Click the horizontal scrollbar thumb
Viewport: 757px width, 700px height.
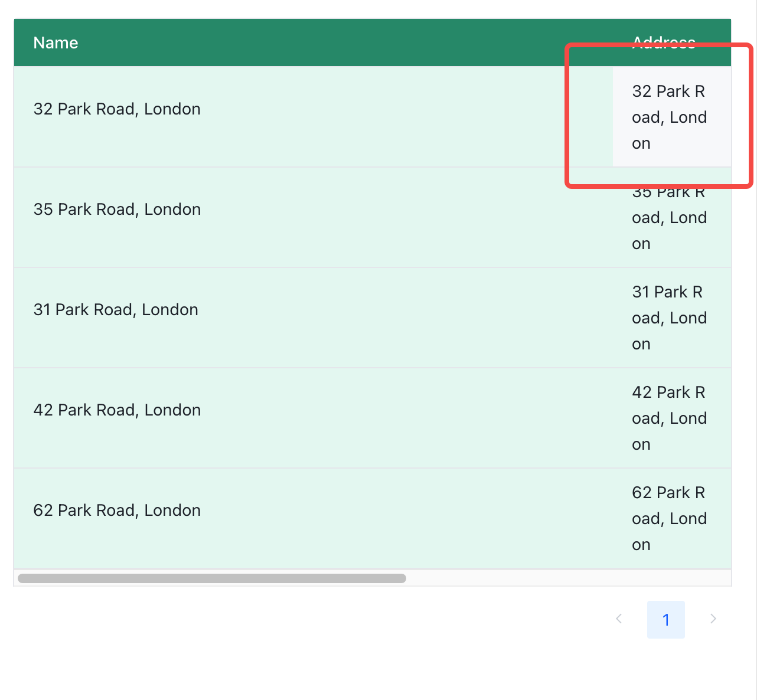coord(212,578)
